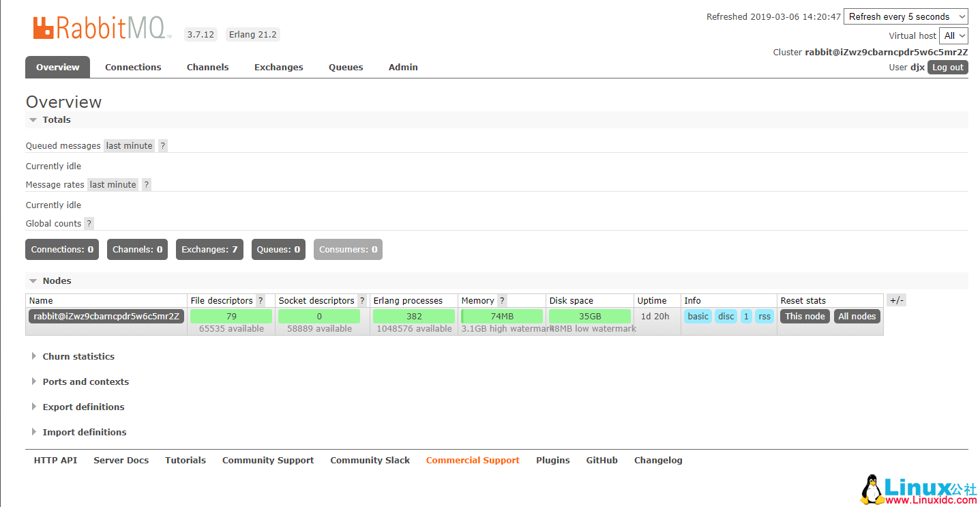Click the rss info badge for the node

[764, 316]
